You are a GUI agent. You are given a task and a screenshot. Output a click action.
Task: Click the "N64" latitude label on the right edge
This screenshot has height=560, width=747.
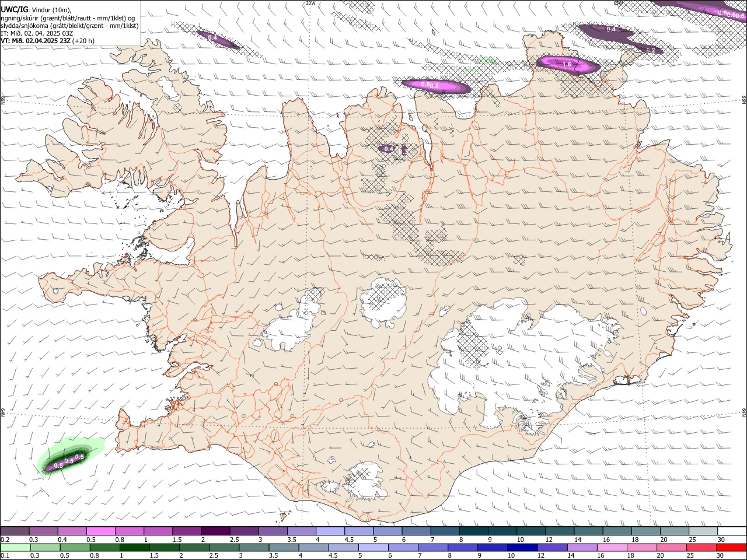(x=744, y=412)
